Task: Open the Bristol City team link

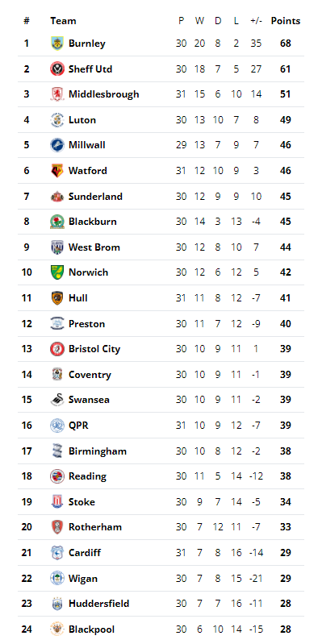Action: pyautogui.click(x=94, y=349)
